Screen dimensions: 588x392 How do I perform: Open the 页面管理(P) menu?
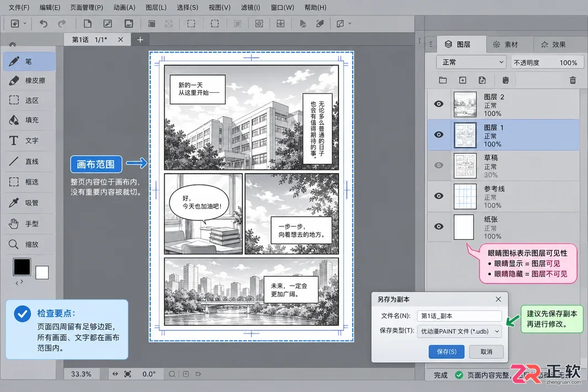[x=87, y=7]
